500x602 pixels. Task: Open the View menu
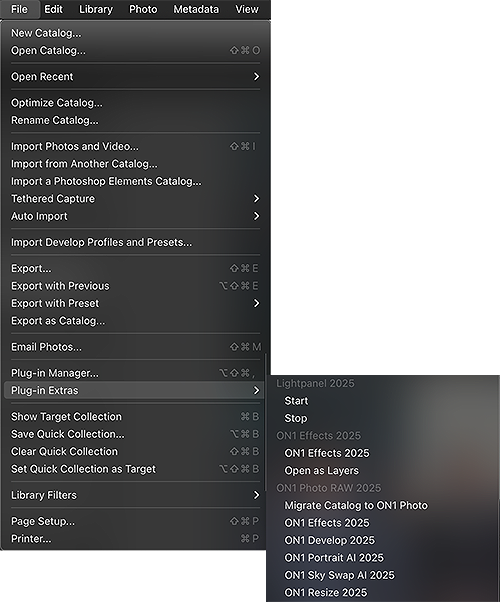[247, 9]
